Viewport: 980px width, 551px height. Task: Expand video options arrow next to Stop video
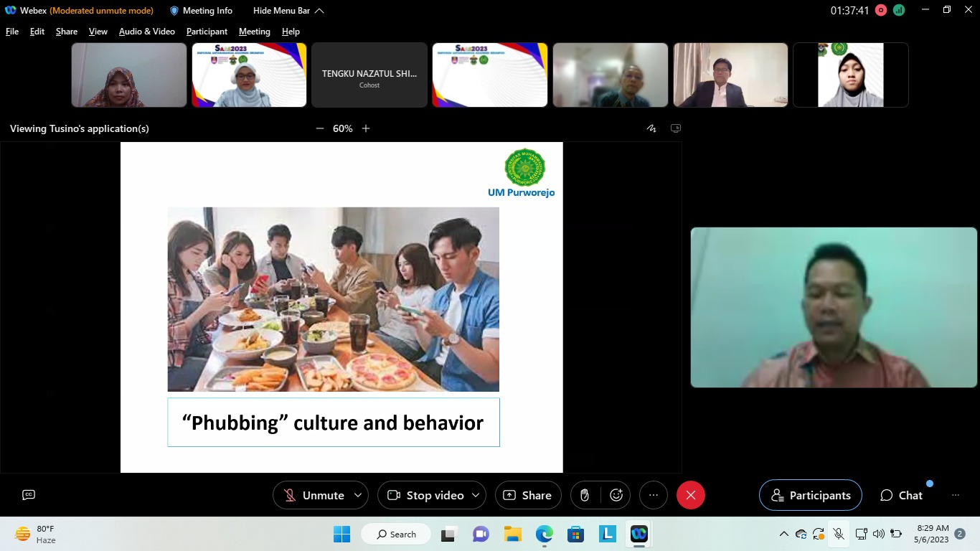click(477, 495)
